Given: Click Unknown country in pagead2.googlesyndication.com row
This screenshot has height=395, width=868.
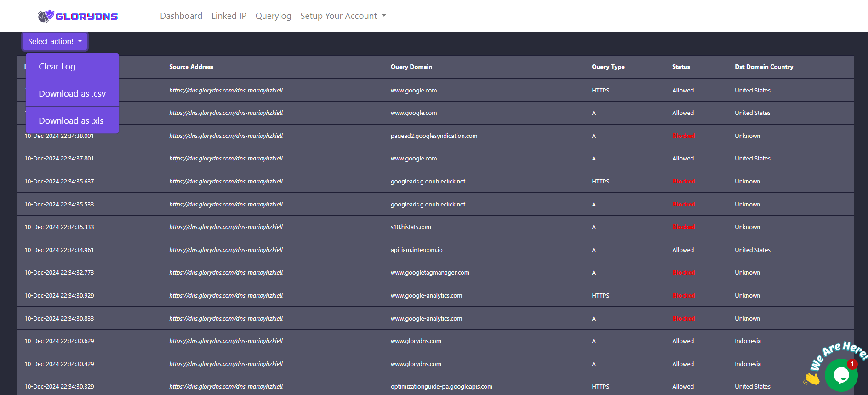Looking at the screenshot, I should (748, 136).
